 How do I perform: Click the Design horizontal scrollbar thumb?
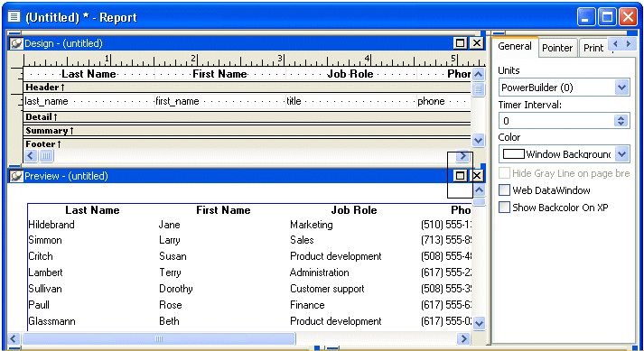(46, 155)
